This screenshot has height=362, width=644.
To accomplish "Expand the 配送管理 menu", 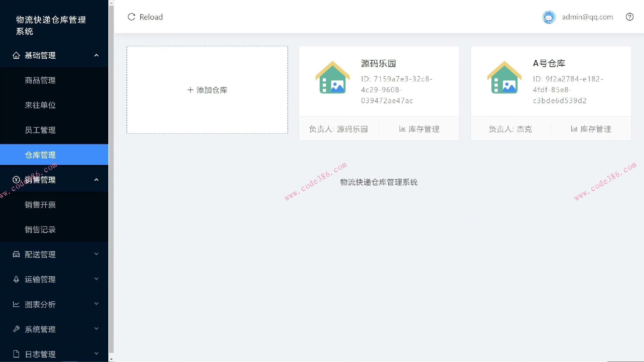I will 97,254.
